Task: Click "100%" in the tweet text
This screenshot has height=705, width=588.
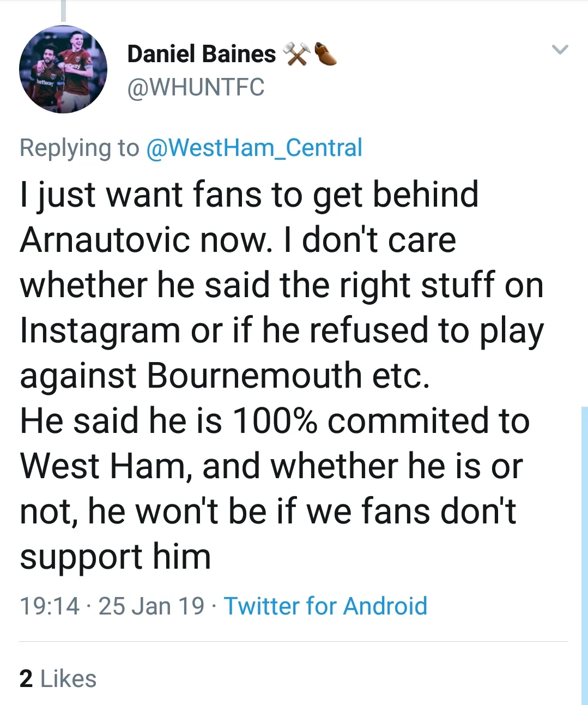Action: [x=275, y=421]
